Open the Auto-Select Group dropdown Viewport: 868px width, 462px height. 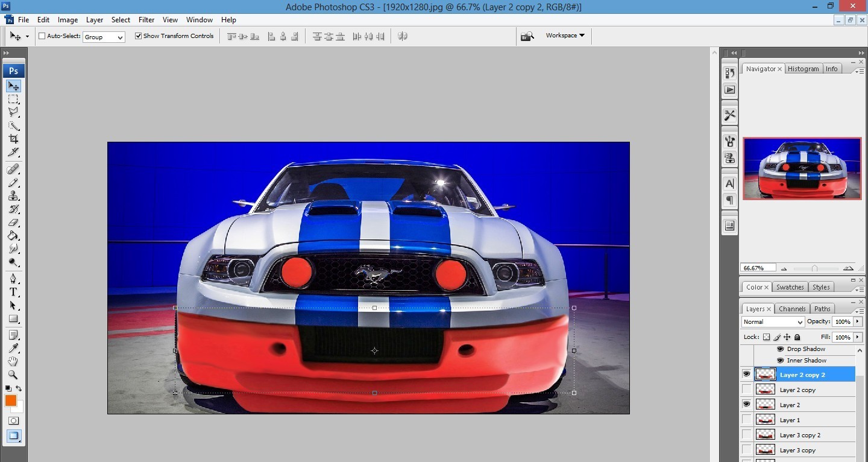(x=104, y=37)
